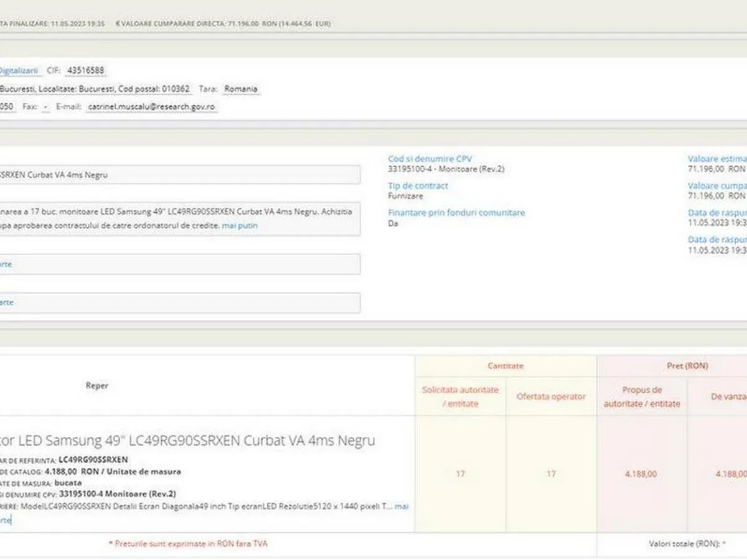Click the euro icon before Valoare Cumparare Directa
Viewport: 747px width, 560px height.
118,24
